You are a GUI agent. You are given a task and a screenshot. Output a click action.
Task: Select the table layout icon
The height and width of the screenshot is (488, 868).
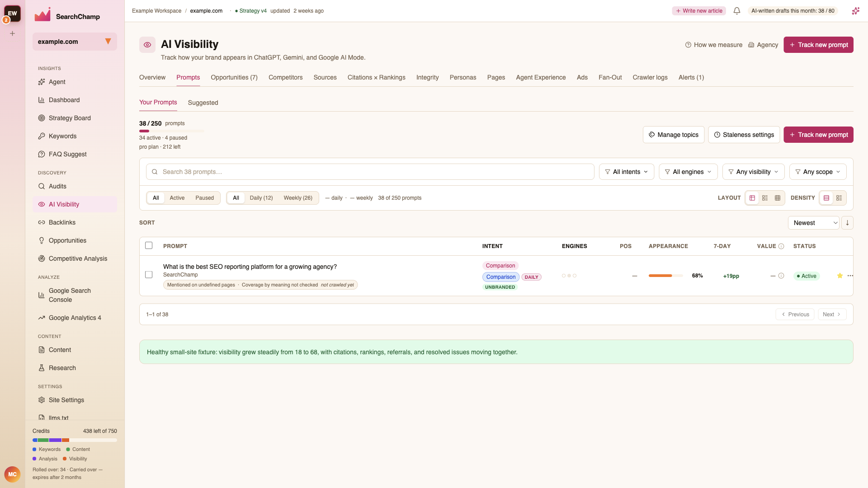pyautogui.click(x=752, y=198)
